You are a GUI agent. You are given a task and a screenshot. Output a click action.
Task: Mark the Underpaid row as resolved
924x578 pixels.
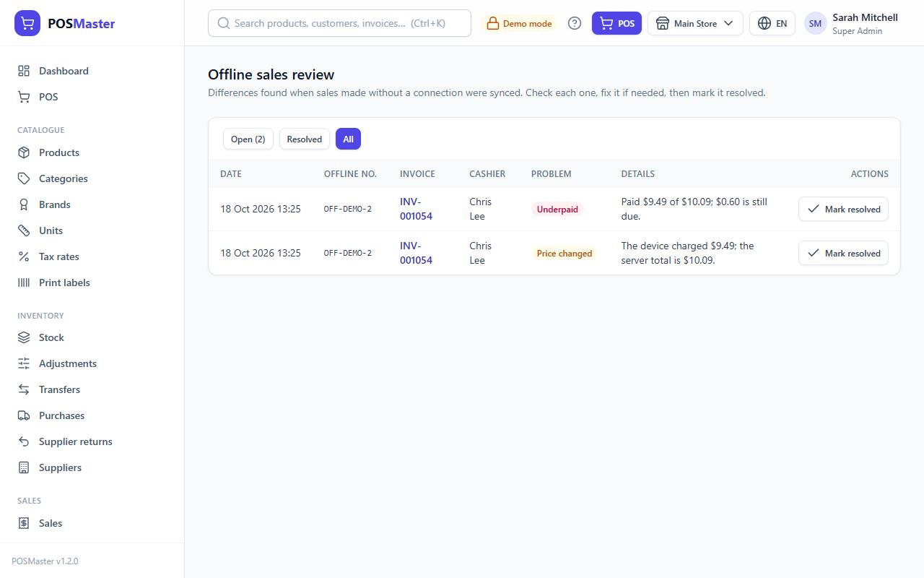pos(843,209)
